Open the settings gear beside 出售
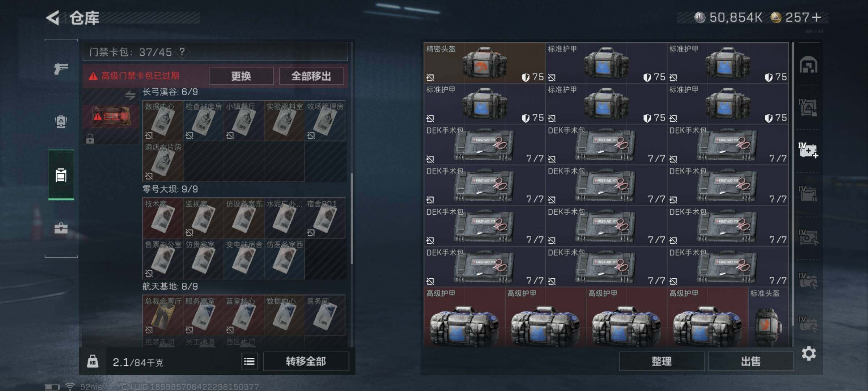Image resolution: width=868 pixels, height=391 pixels. tap(808, 353)
